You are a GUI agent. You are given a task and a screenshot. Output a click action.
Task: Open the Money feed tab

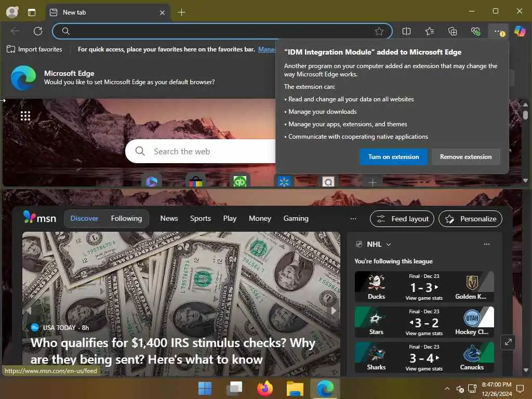coord(260,219)
